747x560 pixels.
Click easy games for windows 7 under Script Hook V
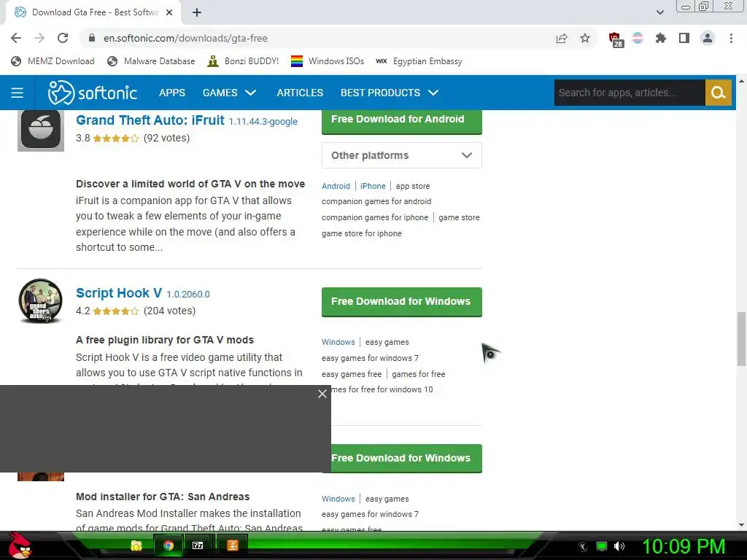[370, 358]
